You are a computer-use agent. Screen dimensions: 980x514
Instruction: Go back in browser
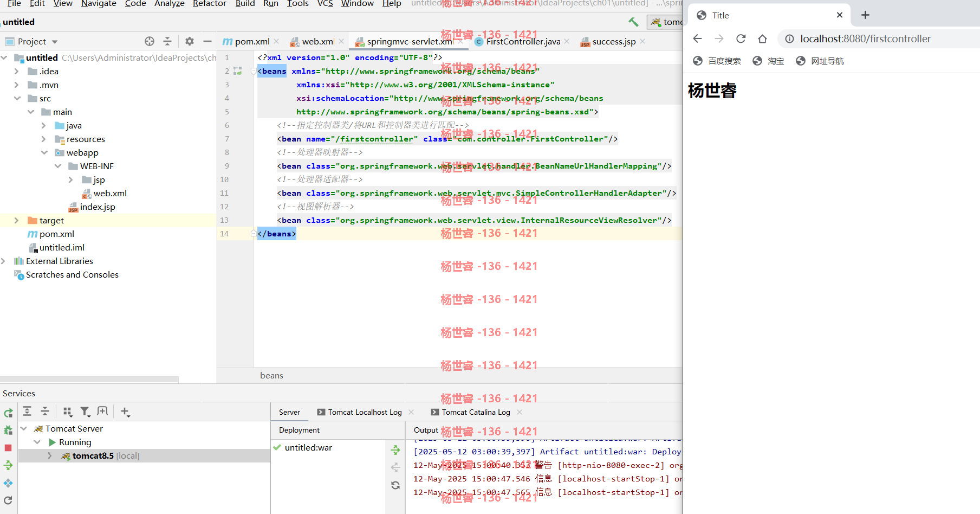[x=698, y=38]
